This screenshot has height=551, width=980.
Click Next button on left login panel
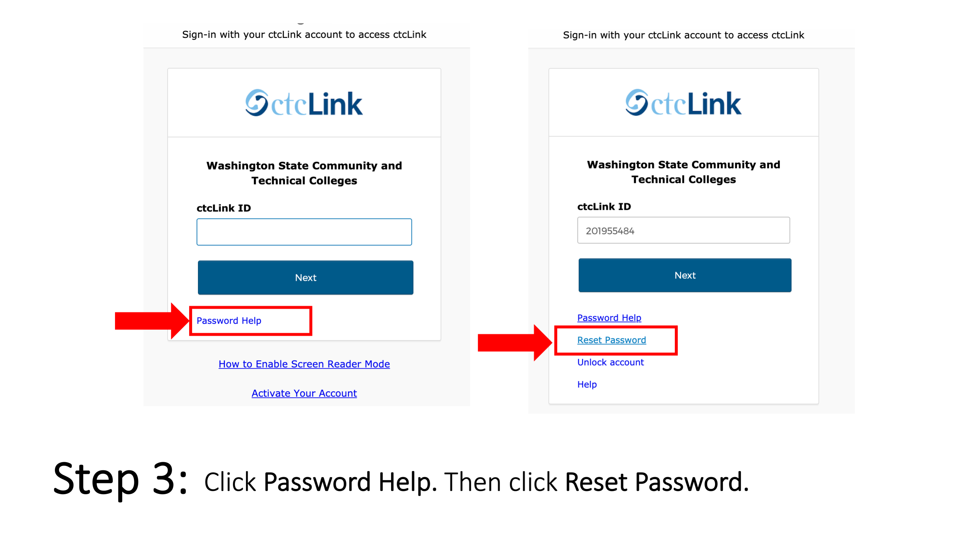click(x=304, y=277)
